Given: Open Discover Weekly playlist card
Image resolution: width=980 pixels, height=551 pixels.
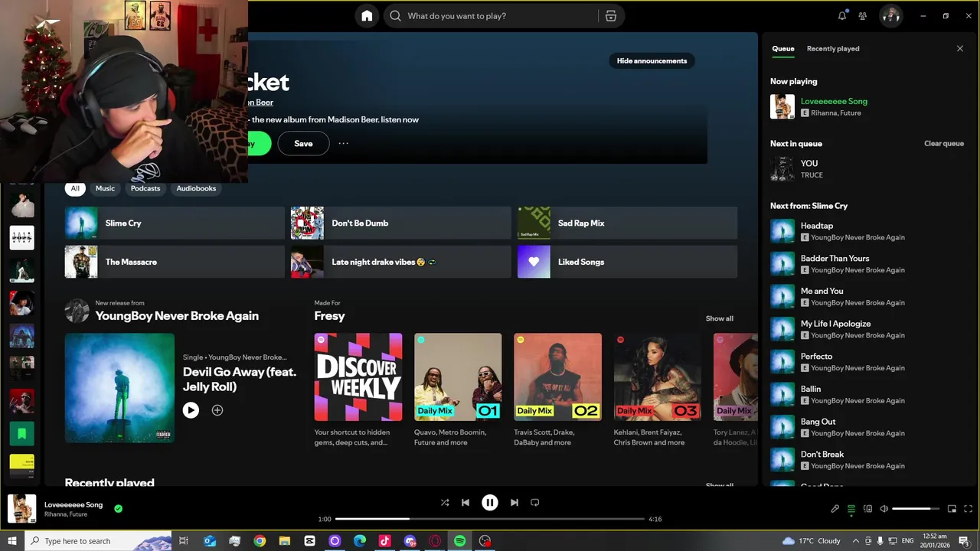Looking at the screenshot, I should (x=358, y=390).
